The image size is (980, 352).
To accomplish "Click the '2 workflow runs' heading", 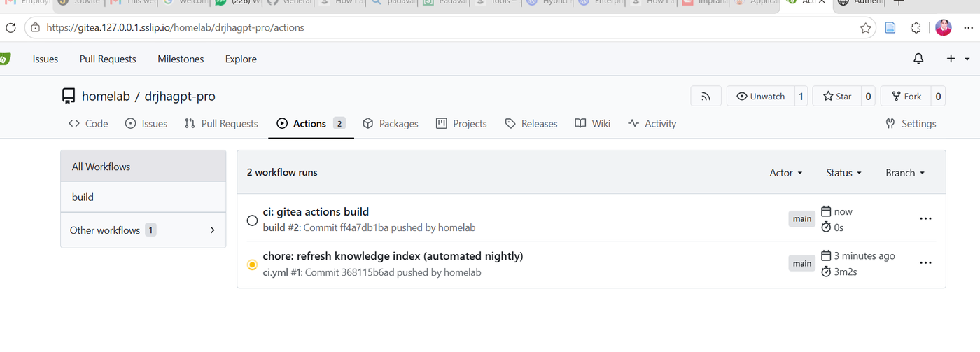I will [x=282, y=172].
